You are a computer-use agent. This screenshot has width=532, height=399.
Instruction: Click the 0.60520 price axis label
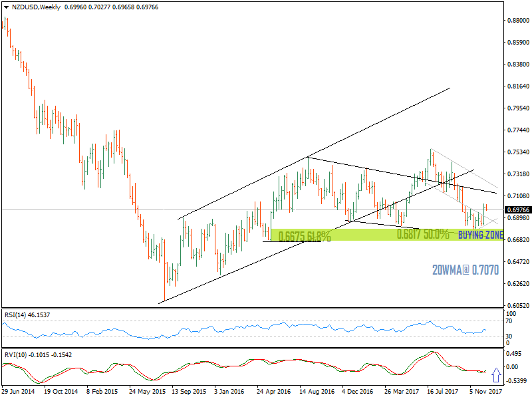518,306
